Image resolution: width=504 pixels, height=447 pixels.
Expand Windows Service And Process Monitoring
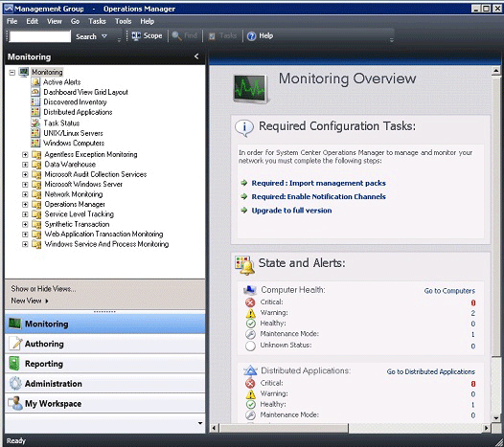(25, 244)
